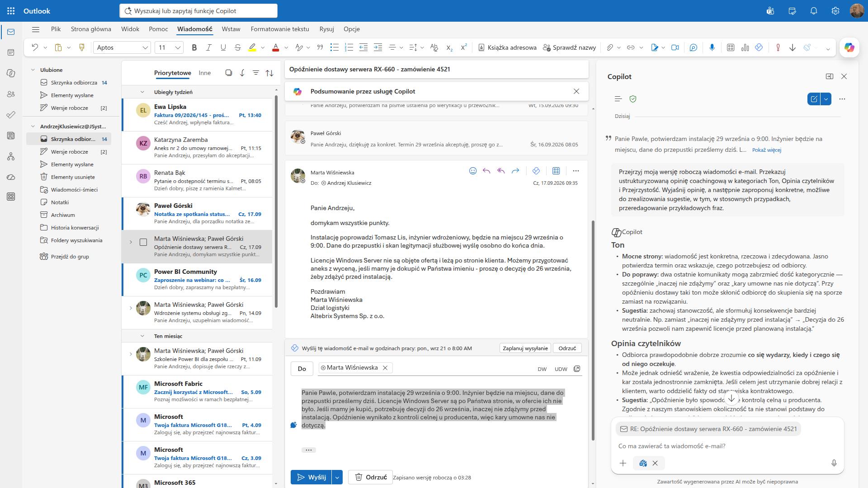Apply the red font color
Viewport: 868px width, 488px height.
276,47
